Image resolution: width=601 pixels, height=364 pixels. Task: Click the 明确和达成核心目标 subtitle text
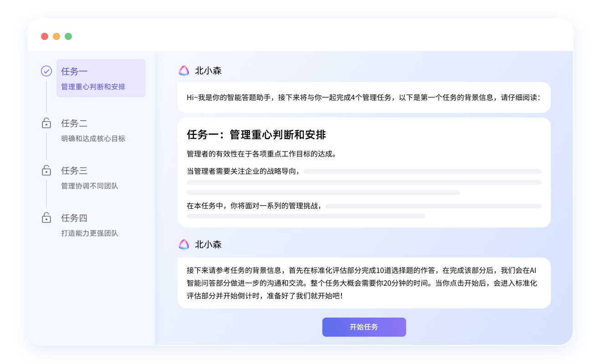(93, 139)
